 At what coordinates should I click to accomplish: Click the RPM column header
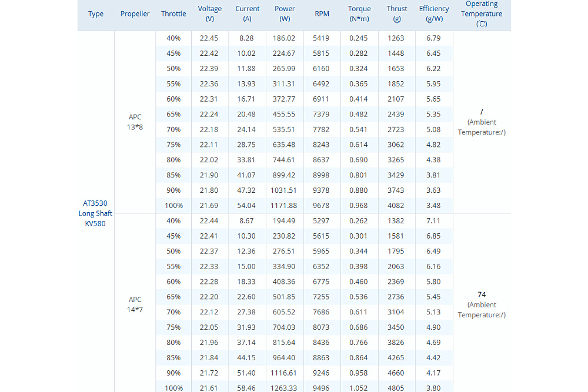pos(322,14)
